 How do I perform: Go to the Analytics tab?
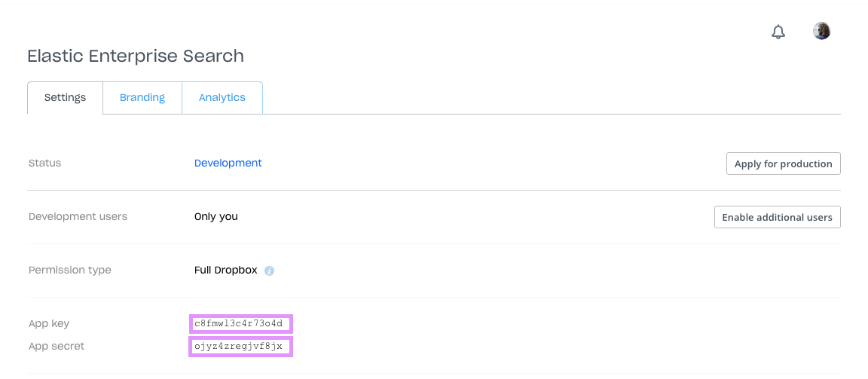pyautogui.click(x=222, y=98)
